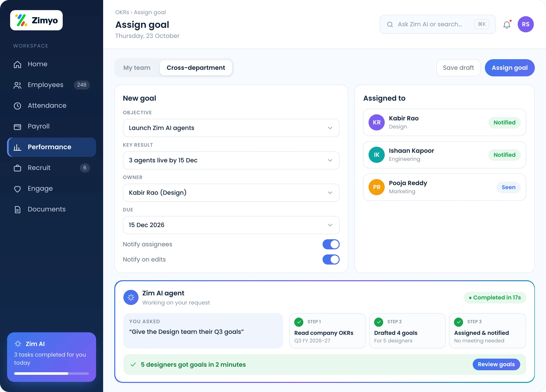The width and height of the screenshot is (546, 392).
Task: Click the Engage heart icon
Action: 17,189
